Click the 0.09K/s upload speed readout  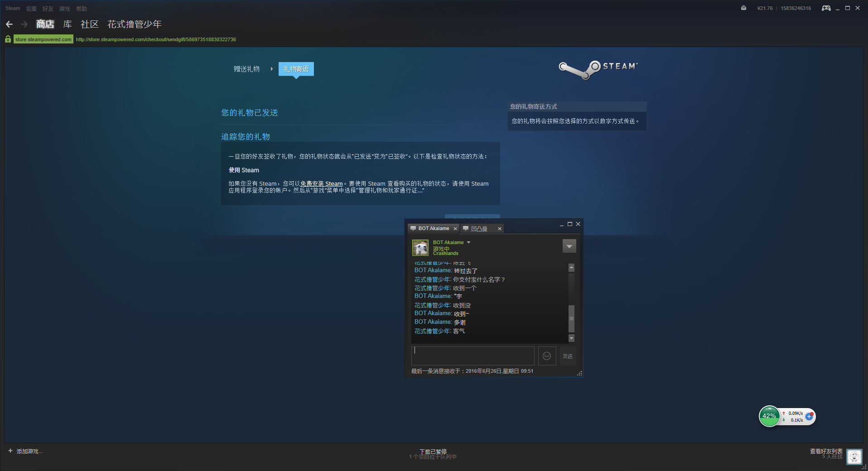(x=796, y=413)
